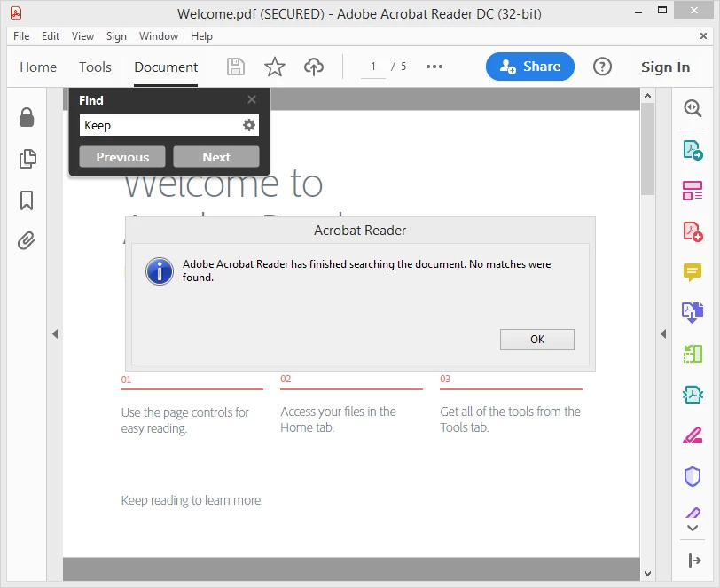Open the Help question mark icon
Viewport: 720px width, 588px height.
602,67
